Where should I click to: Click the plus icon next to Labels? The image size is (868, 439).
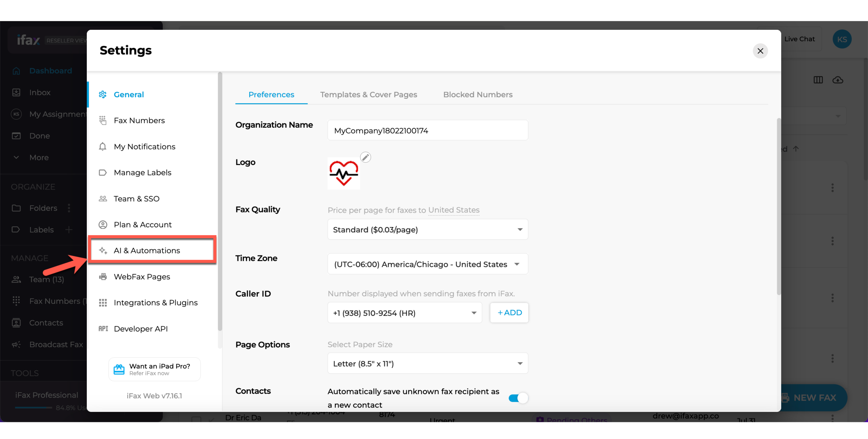pos(69,230)
